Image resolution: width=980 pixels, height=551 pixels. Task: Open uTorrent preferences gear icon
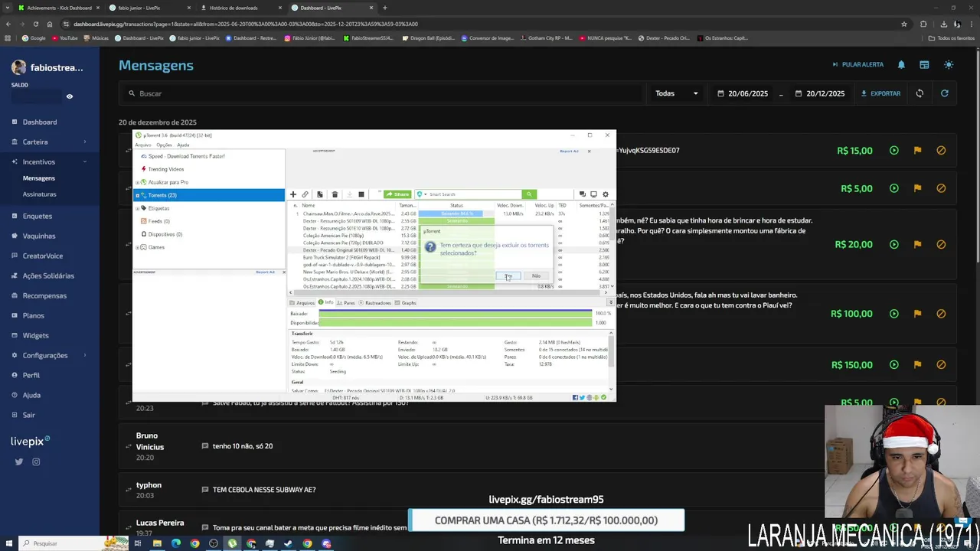pos(606,194)
